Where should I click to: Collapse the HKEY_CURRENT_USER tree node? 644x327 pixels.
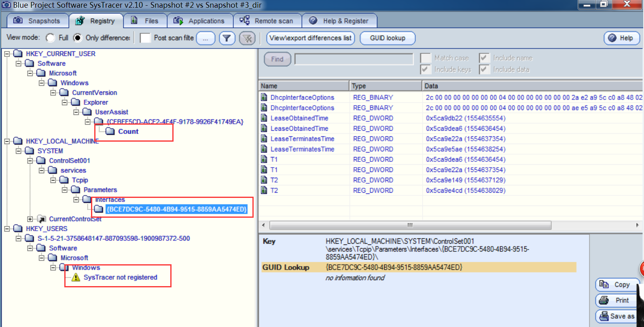pos(7,54)
